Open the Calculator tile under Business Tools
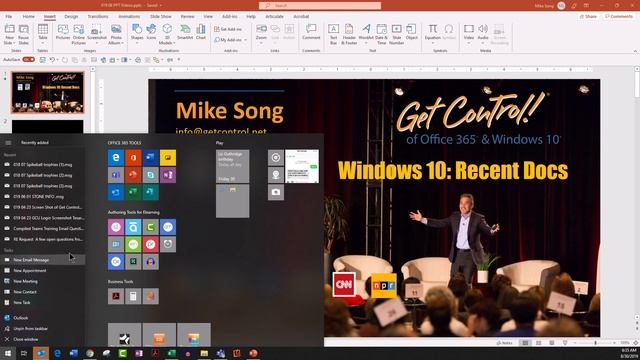 click(x=133, y=296)
